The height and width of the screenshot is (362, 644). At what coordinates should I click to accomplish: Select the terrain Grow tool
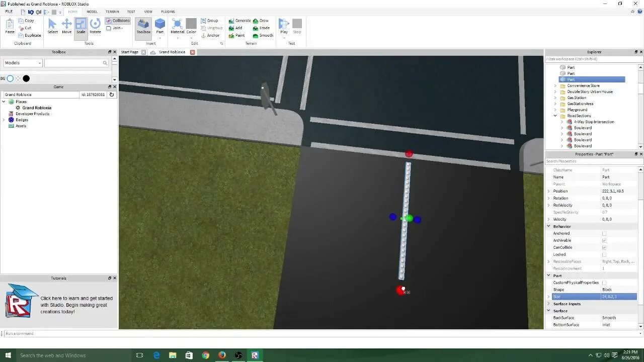(261, 21)
